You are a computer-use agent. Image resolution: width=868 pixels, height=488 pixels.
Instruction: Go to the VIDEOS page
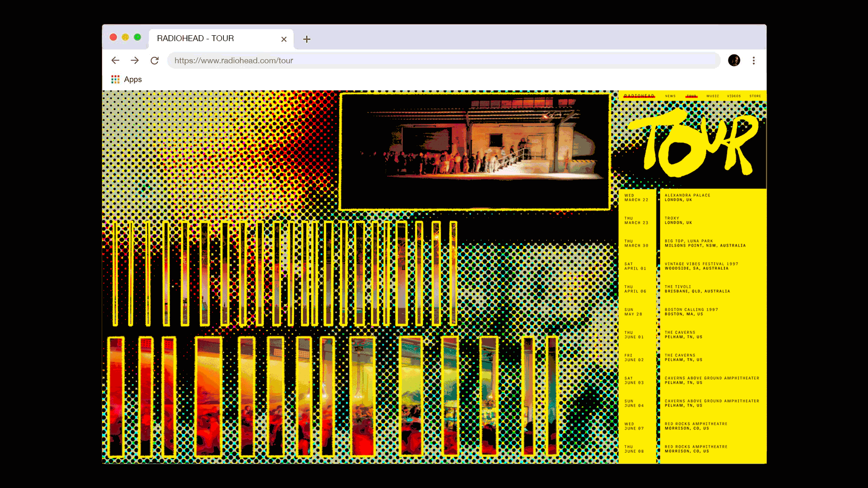pos(734,96)
